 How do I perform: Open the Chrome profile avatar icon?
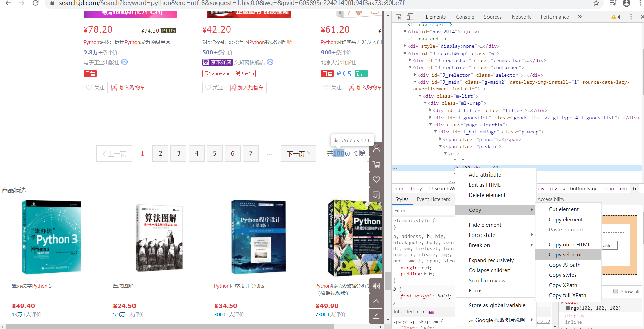[626, 3]
